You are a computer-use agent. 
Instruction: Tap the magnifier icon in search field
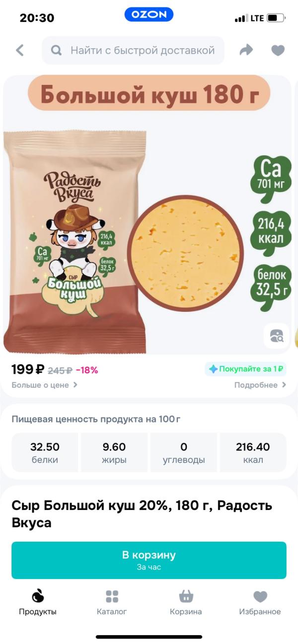tap(57, 50)
